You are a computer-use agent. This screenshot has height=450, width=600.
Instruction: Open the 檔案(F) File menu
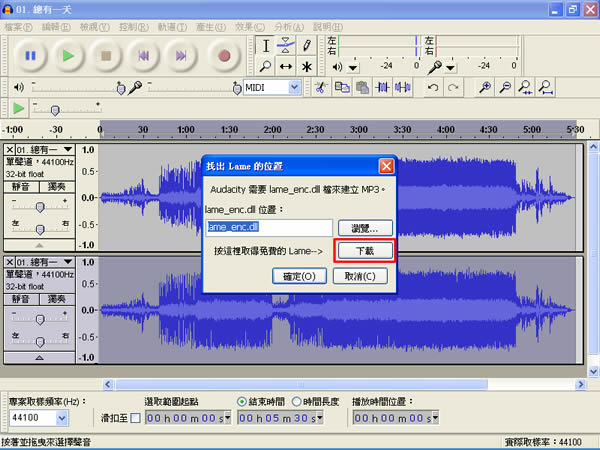click(x=18, y=27)
